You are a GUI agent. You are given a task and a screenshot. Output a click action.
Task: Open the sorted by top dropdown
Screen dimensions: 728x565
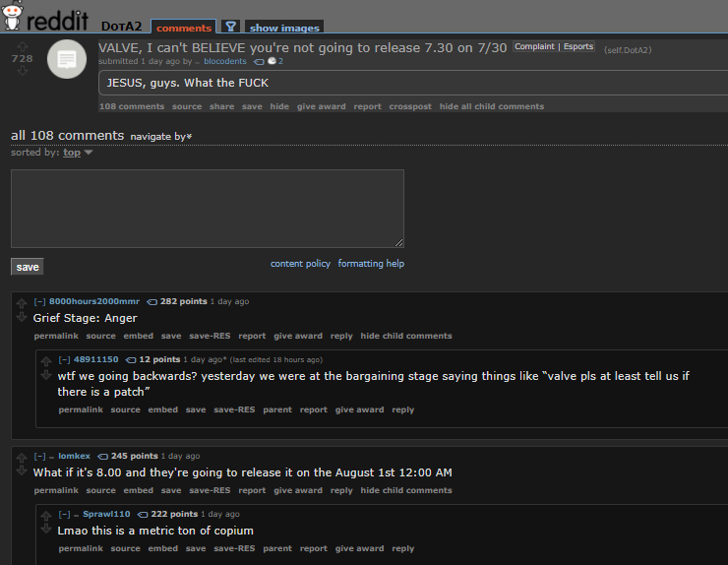point(78,153)
